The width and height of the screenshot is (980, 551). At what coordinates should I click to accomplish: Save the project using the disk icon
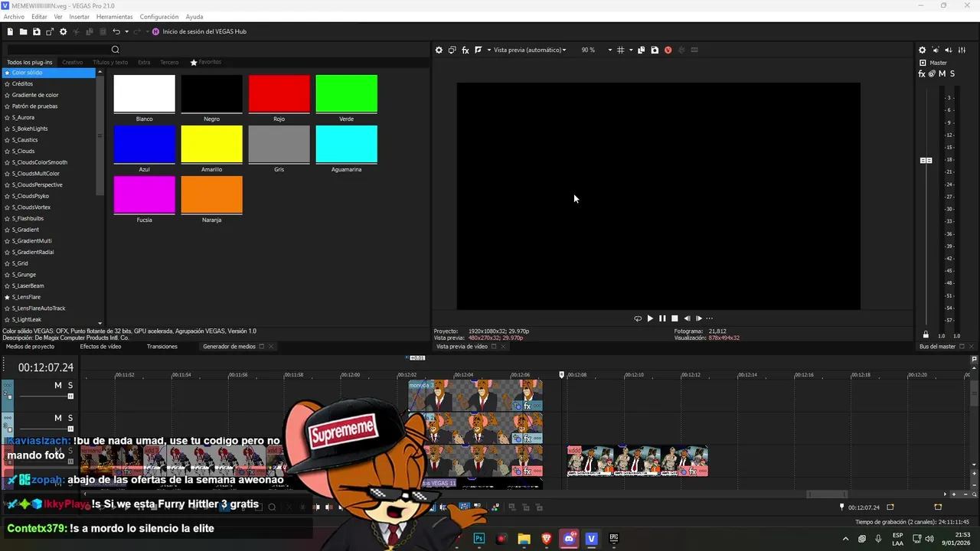tap(36, 31)
